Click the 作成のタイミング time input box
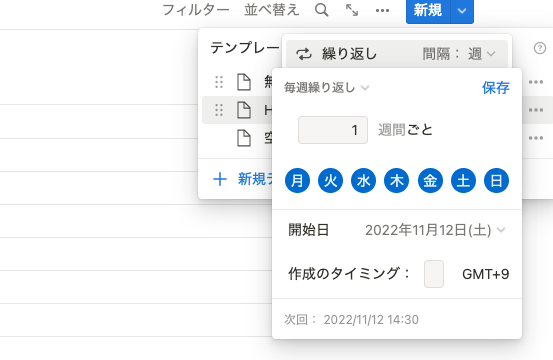The image size is (553, 360). point(434,274)
